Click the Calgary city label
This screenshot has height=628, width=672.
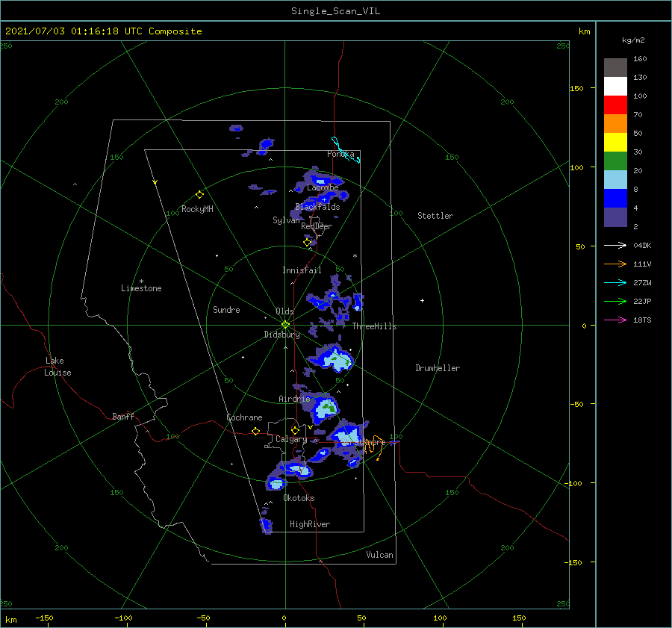pyautogui.click(x=291, y=439)
